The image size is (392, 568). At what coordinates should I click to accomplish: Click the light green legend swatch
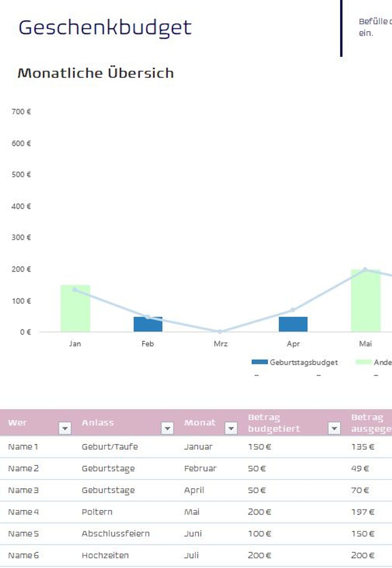click(x=364, y=362)
